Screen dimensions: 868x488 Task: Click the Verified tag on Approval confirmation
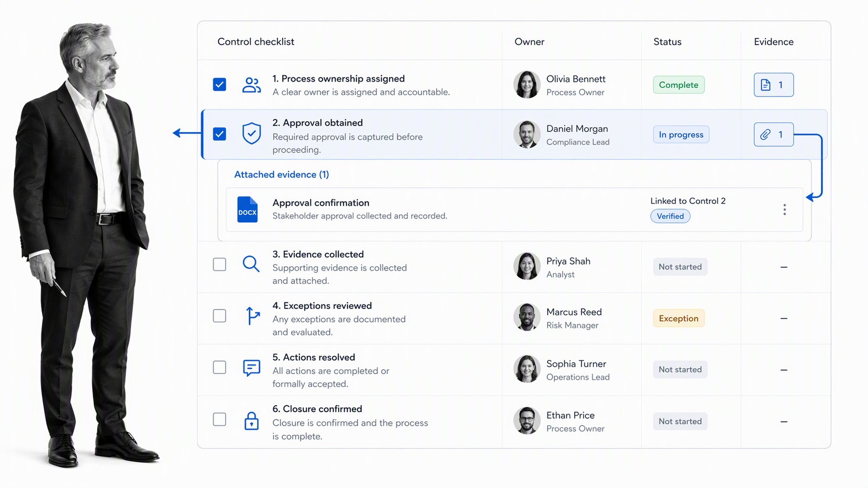coord(670,216)
